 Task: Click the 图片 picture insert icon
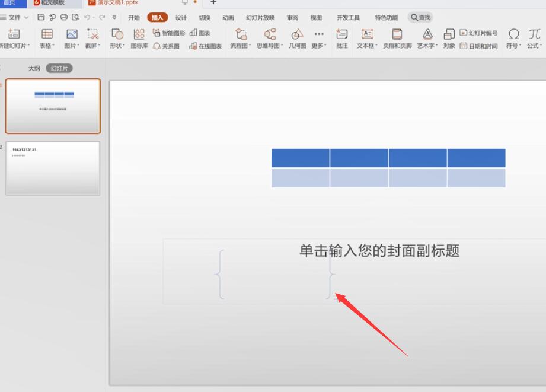72,39
